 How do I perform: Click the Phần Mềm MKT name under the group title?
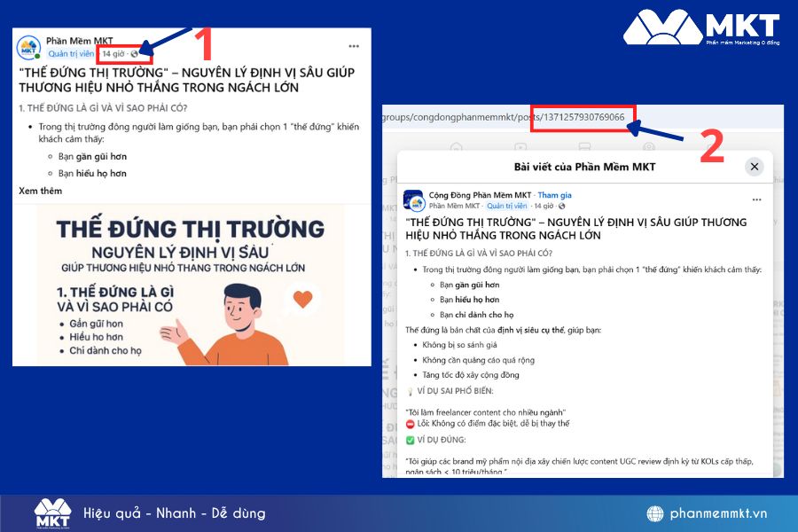[x=454, y=206]
